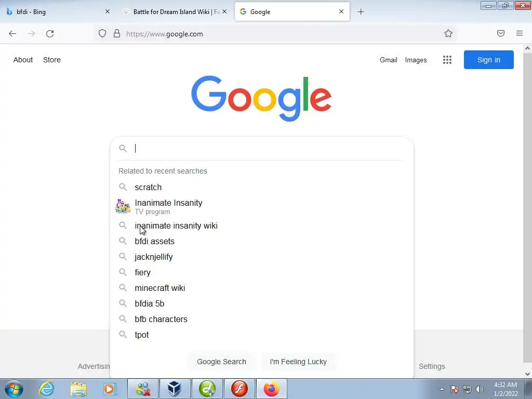Open the Windows Start orb
The width and height of the screenshot is (532, 399).
tap(14, 389)
